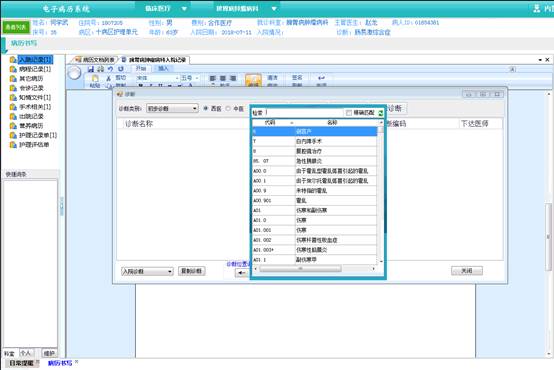Click the 出院记录 folder icon

click(x=13, y=116)
